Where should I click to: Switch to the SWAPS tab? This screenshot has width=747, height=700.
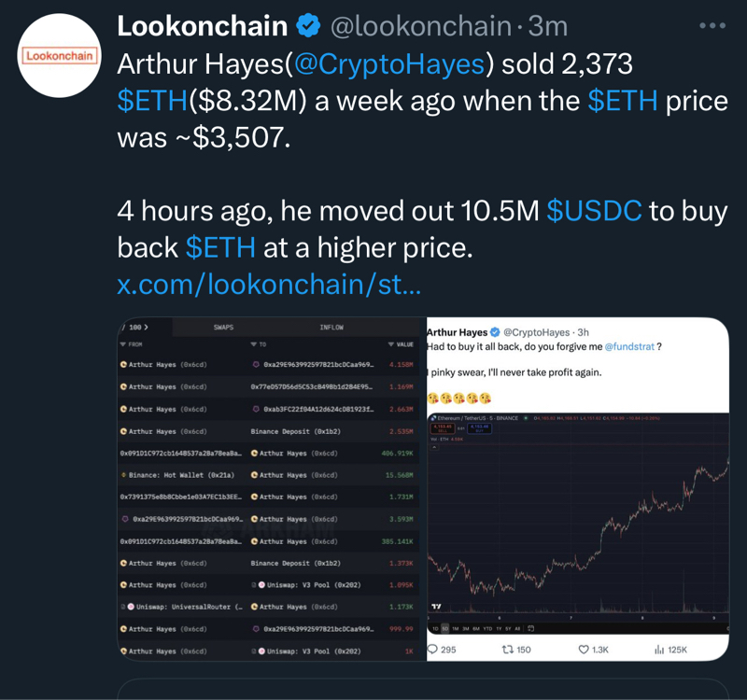click(223, 328)
